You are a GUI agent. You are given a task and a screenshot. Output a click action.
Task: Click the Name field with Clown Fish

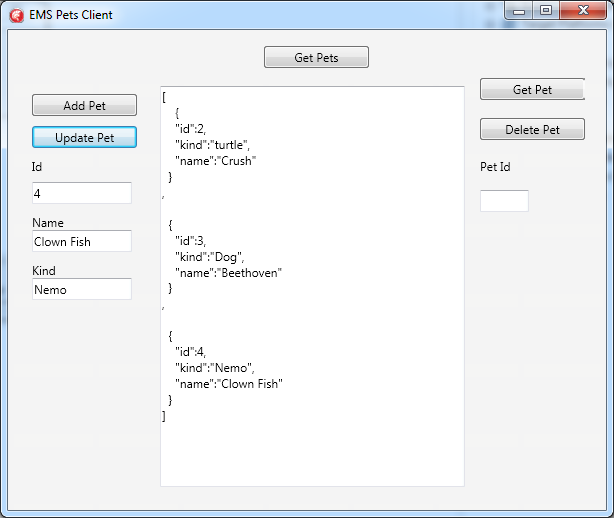(82, 241)
